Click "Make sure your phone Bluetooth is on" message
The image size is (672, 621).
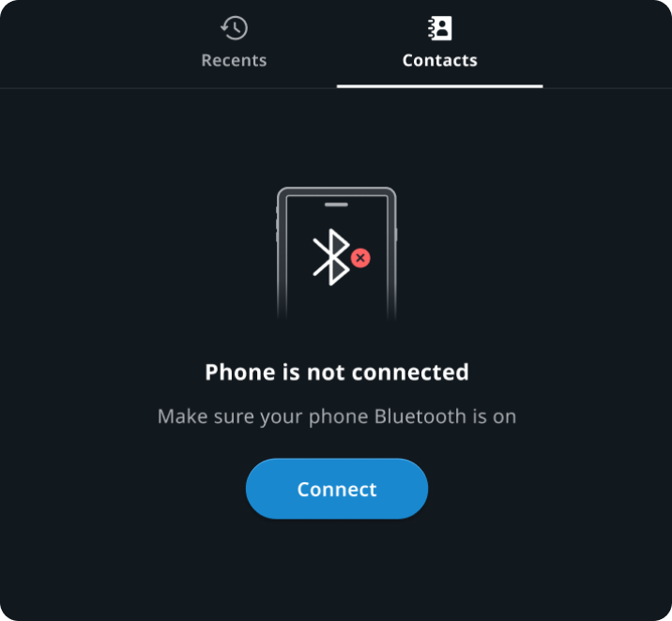pyautogui.click(x=337, y=417)
